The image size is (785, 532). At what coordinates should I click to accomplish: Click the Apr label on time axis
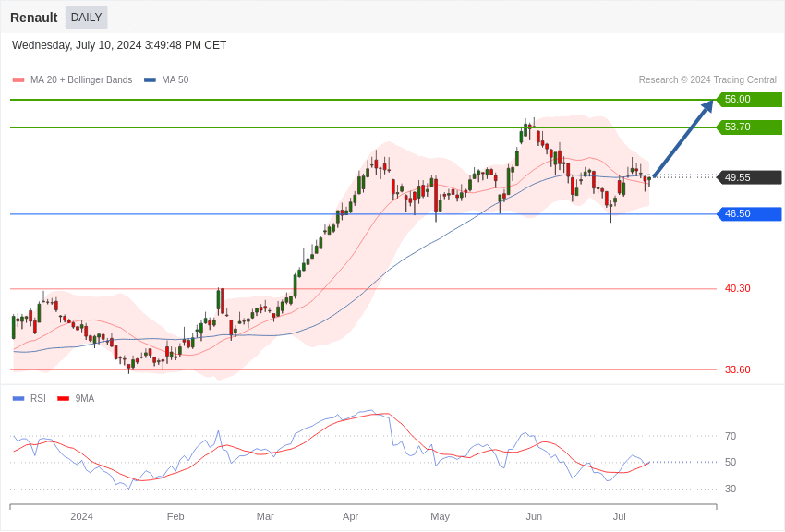(x=350, y=516)
